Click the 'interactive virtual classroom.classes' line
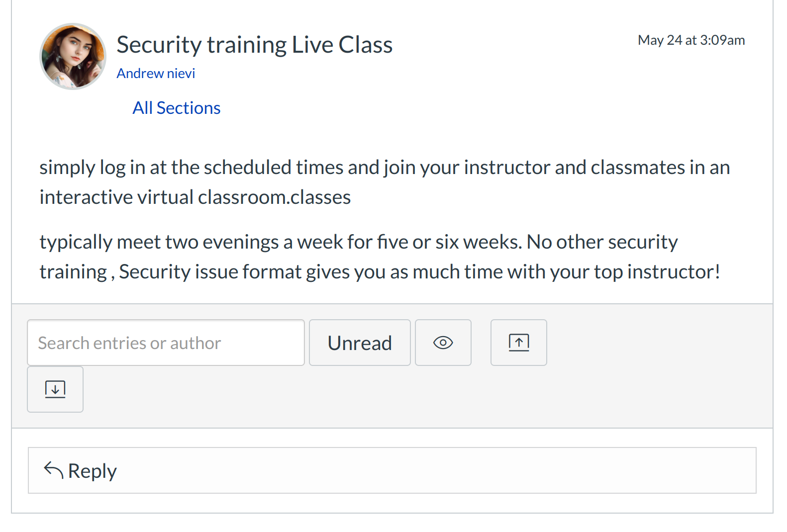787x532 pixels. [x=195, y=197]
